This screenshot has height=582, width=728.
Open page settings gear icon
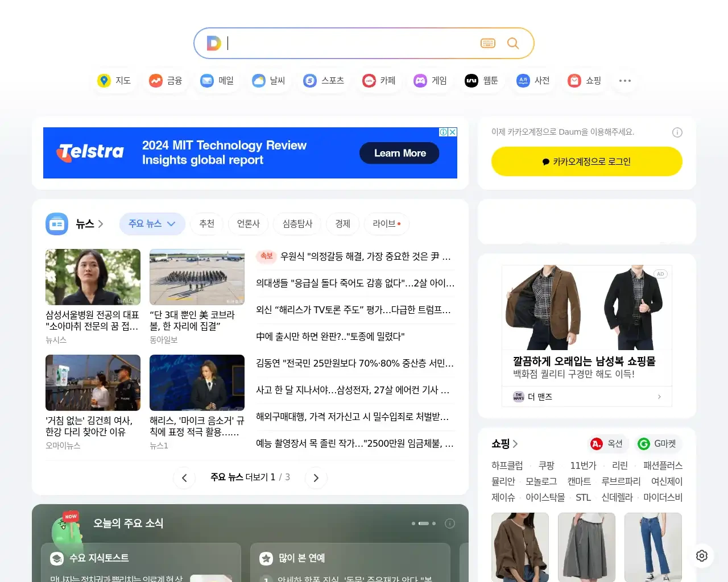[702, 556]
